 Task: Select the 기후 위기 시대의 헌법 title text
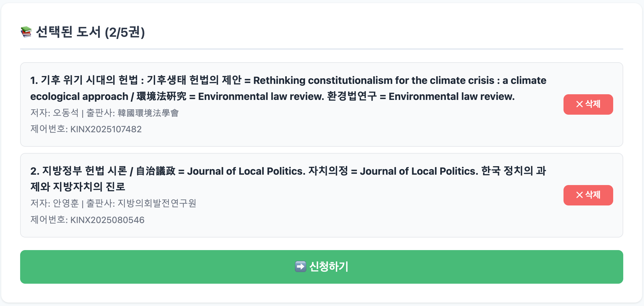tap(89, 80)
